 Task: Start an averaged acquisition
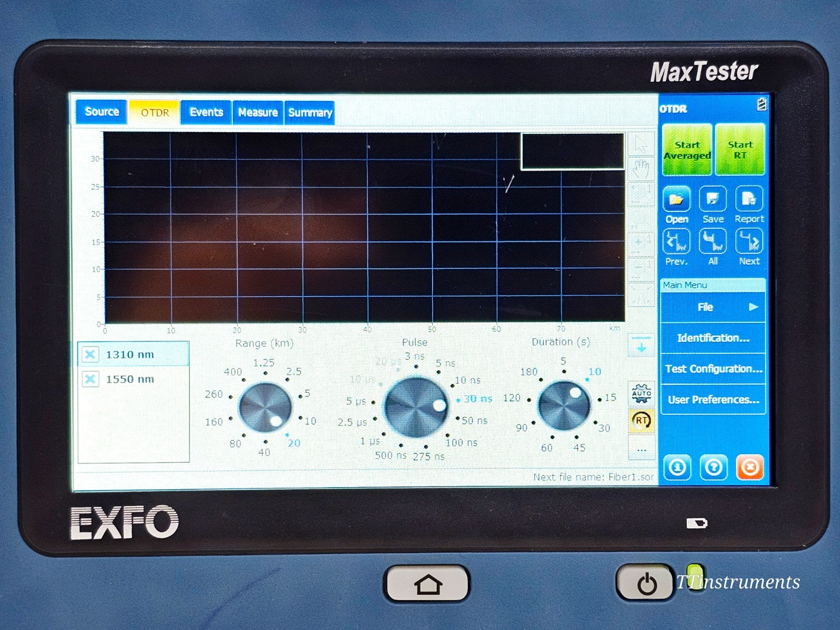point(687,150)
